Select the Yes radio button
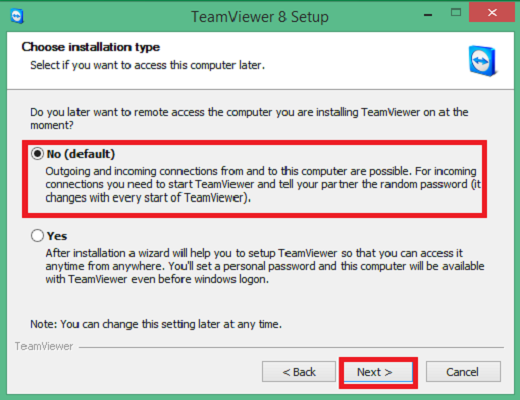 tap(37, 236)
